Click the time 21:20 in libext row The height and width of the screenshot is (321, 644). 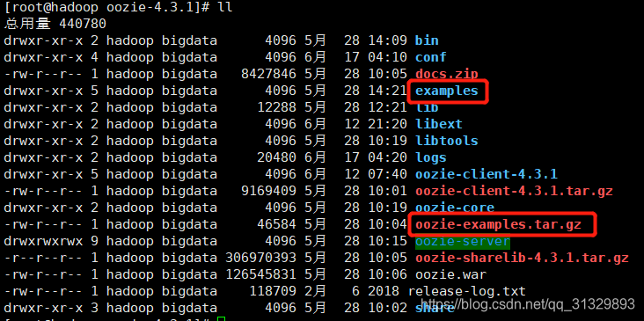point(387,124)
